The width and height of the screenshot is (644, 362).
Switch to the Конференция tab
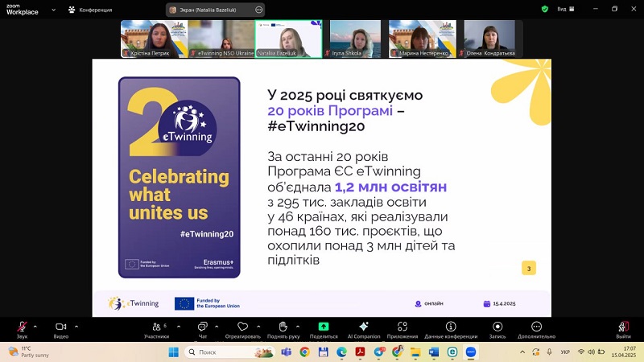point(90,10)
